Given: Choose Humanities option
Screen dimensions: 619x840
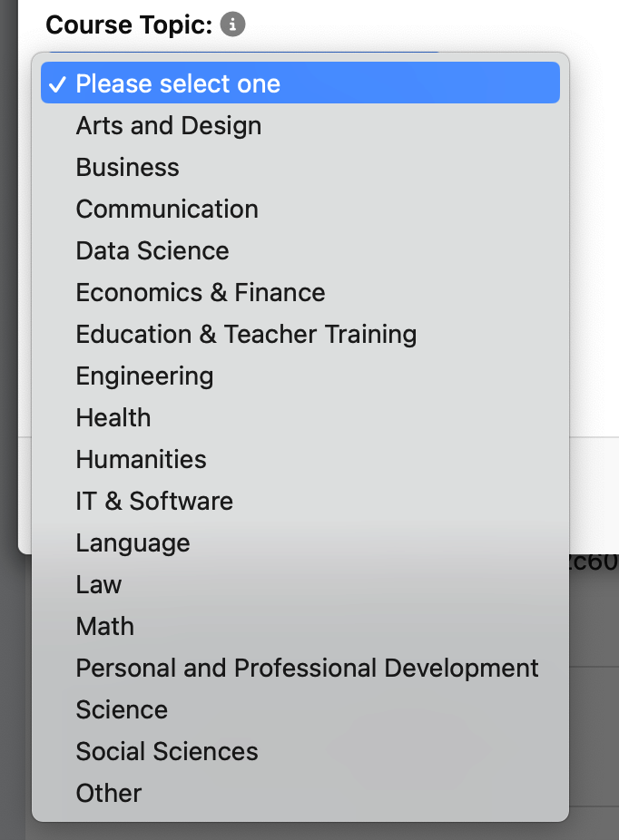Looking at the screenshot, I should pos(300,460).
